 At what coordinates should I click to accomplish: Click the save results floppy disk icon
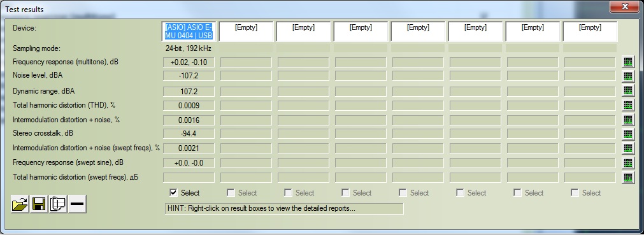click(x=39, y=204)
